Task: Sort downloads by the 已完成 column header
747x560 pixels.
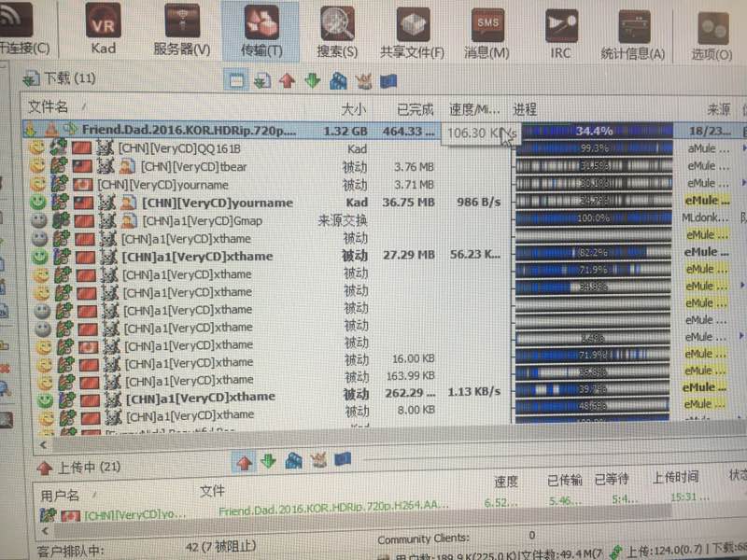Action: point(415,110)
